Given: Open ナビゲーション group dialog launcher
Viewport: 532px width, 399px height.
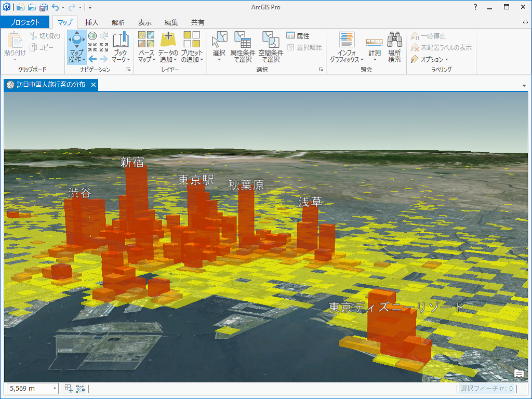Looking at the screenshot, I should (x=129, y=70).
